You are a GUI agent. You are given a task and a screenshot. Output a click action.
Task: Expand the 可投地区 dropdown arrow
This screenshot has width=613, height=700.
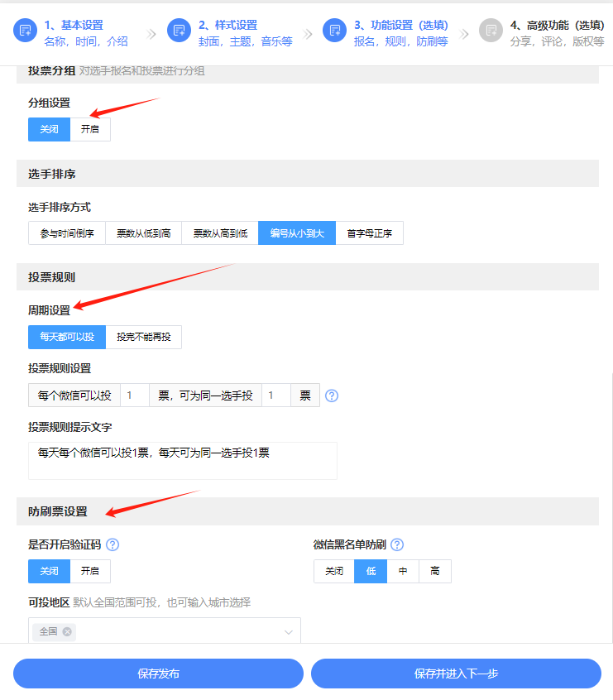pyautogui.click(x=289, y=632)
